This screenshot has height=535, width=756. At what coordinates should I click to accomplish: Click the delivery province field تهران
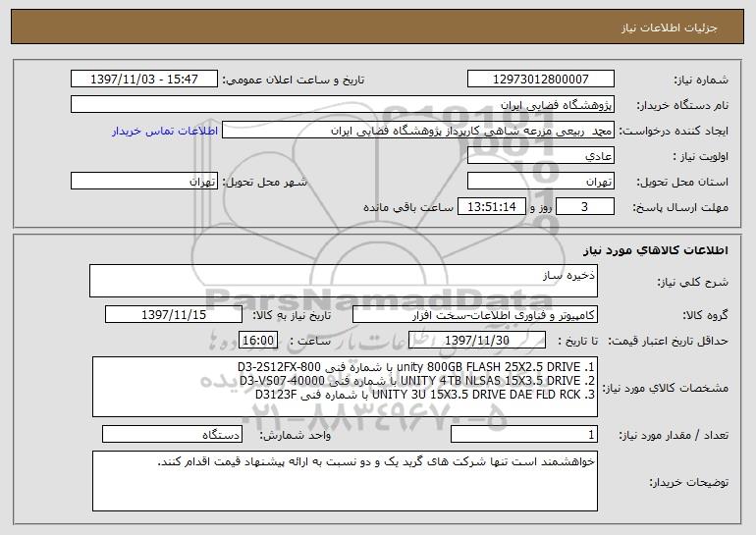(x=540, y=182)
